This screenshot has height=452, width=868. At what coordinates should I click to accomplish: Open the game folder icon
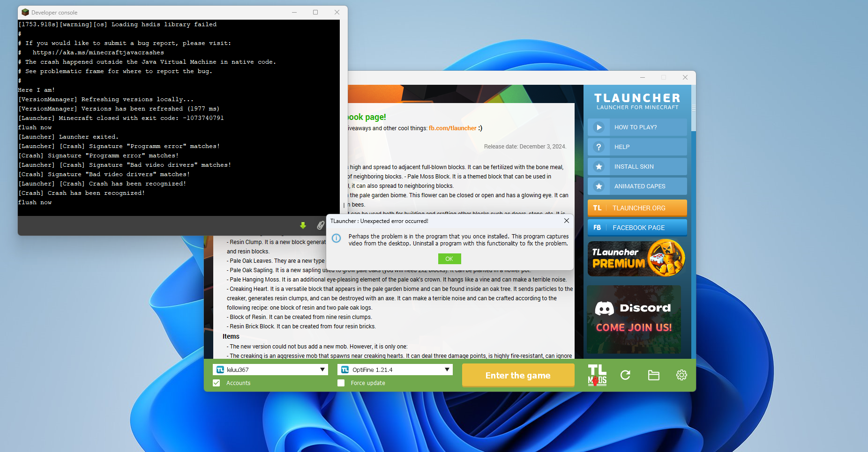[x=653, y=375]
